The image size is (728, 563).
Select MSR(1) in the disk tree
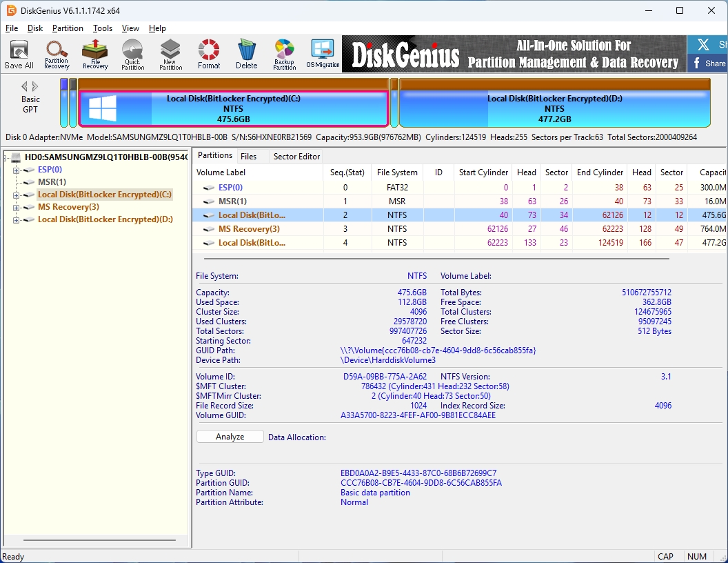click(x=52, y=182)
